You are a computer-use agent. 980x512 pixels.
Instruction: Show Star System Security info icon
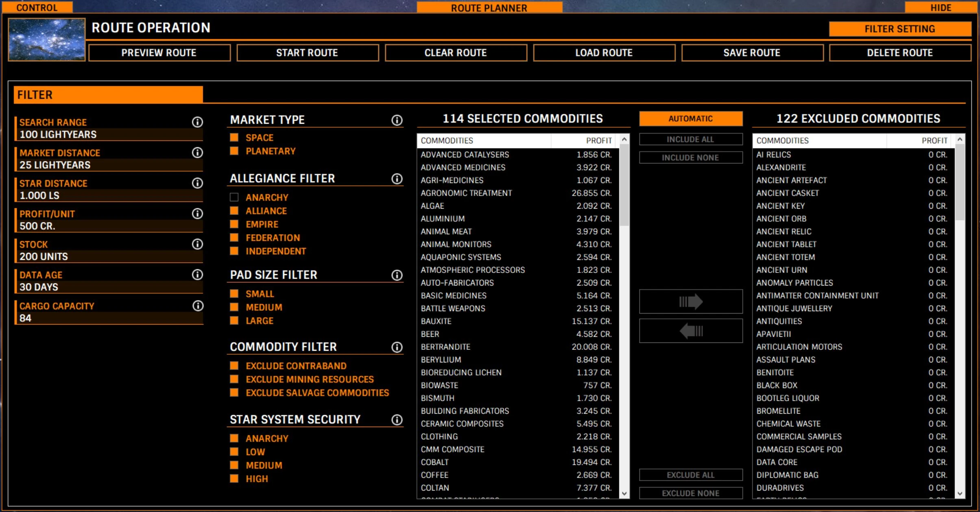[x=397, y=420]
